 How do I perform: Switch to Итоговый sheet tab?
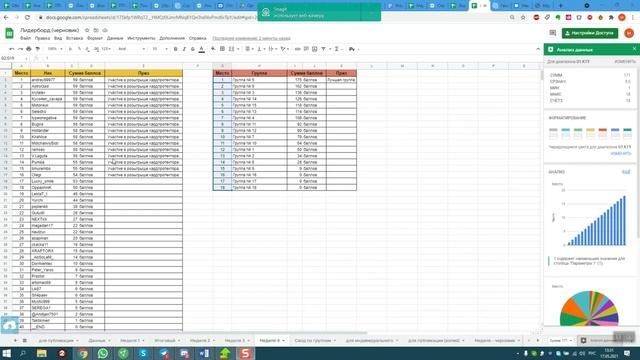(x=167, y=340)
